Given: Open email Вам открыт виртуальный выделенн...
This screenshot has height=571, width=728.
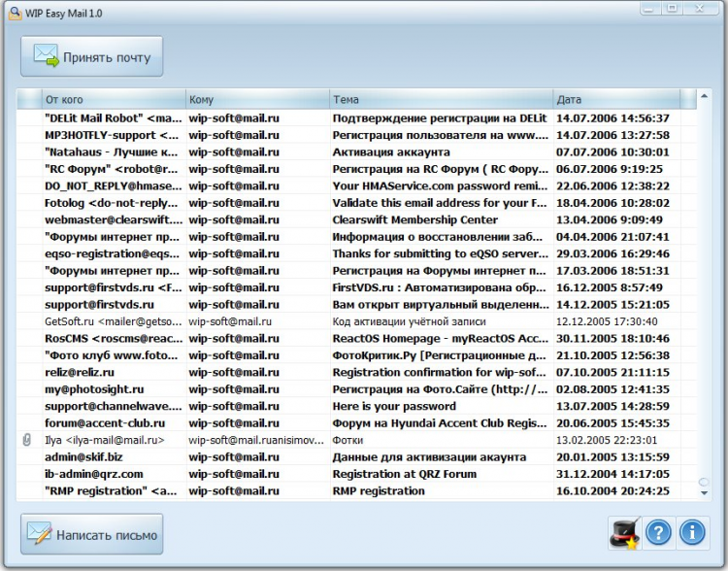Looking at the screenshot, I should pyautogui.click(x=356, y=304).
